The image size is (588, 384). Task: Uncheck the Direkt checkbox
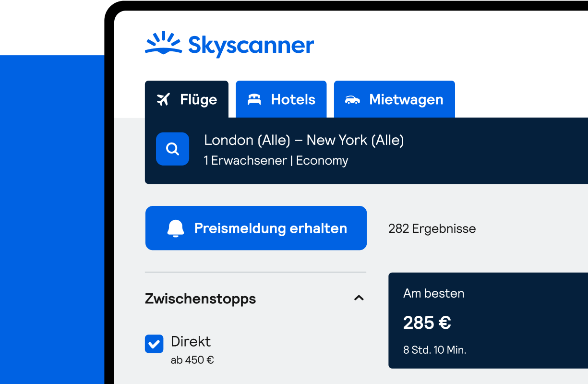tap(154, 344)
